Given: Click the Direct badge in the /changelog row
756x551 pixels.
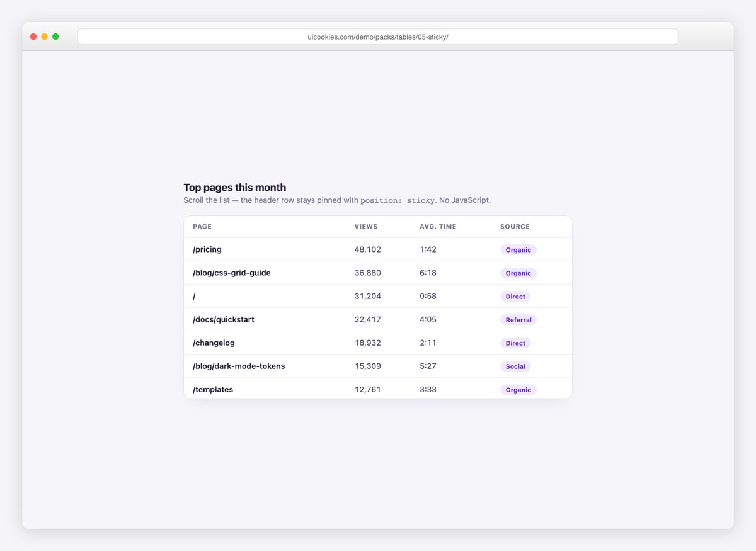Looking at the screenshot, I should [x=515, y=343].
